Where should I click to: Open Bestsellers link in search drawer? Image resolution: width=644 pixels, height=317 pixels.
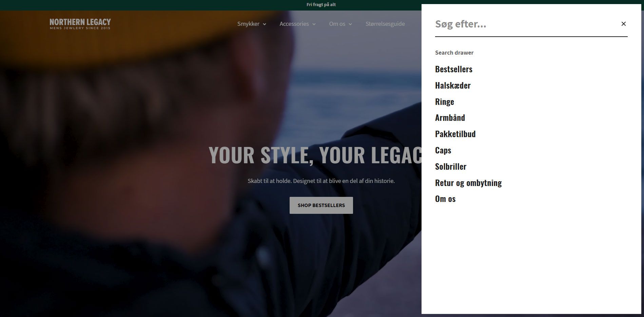[453, 69]
